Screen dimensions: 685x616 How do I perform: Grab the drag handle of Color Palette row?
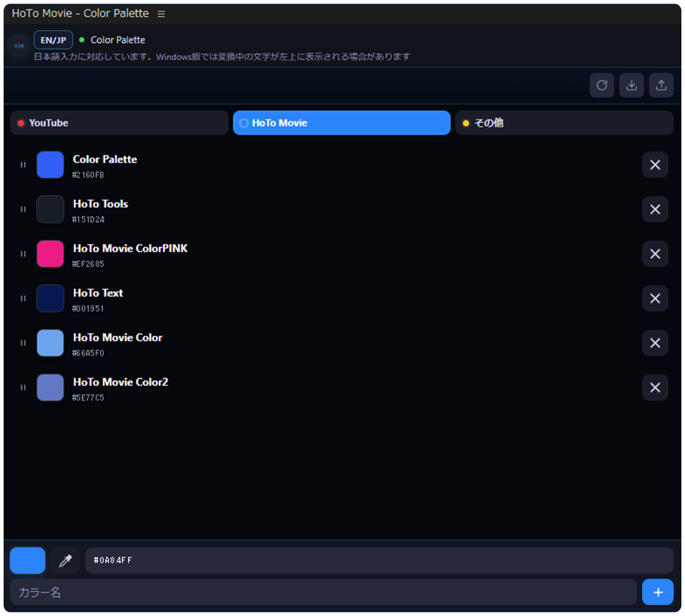[23, 165]
